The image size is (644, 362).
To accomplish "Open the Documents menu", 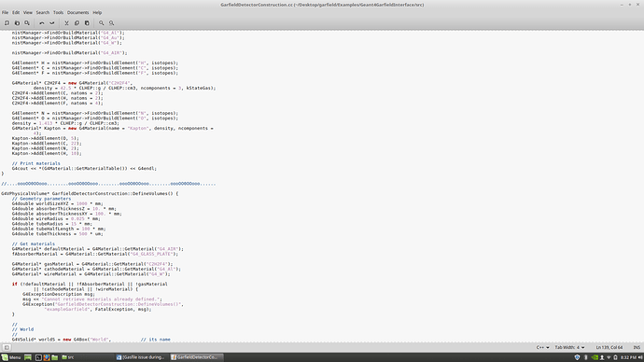I will tap(78, 13).
